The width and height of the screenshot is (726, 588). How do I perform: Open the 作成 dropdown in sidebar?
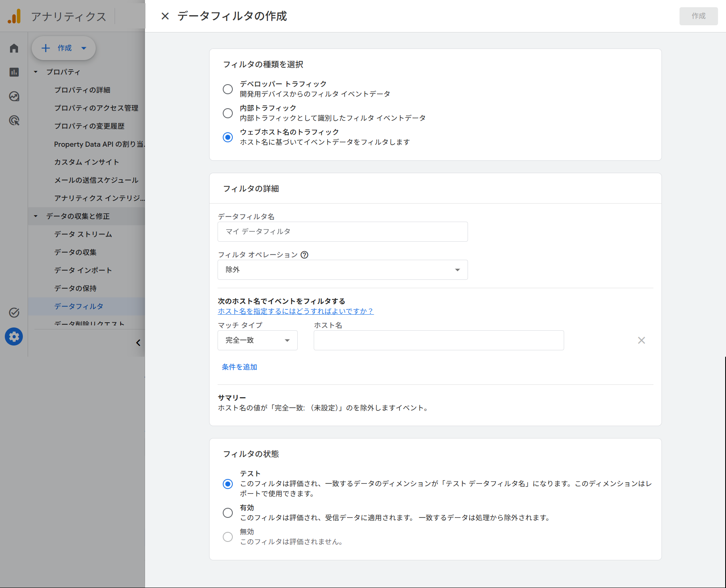click(x=64, y=48)
